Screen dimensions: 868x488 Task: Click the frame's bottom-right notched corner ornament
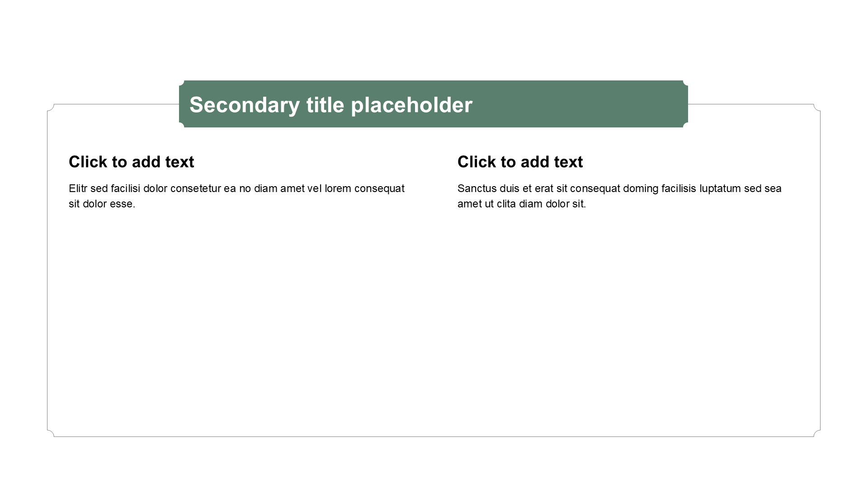(x=817, y=433)
